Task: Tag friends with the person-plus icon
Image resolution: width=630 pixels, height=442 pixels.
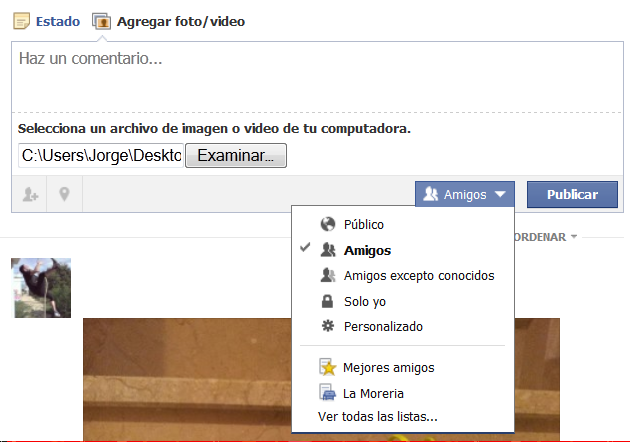Action: pos(30,194)
